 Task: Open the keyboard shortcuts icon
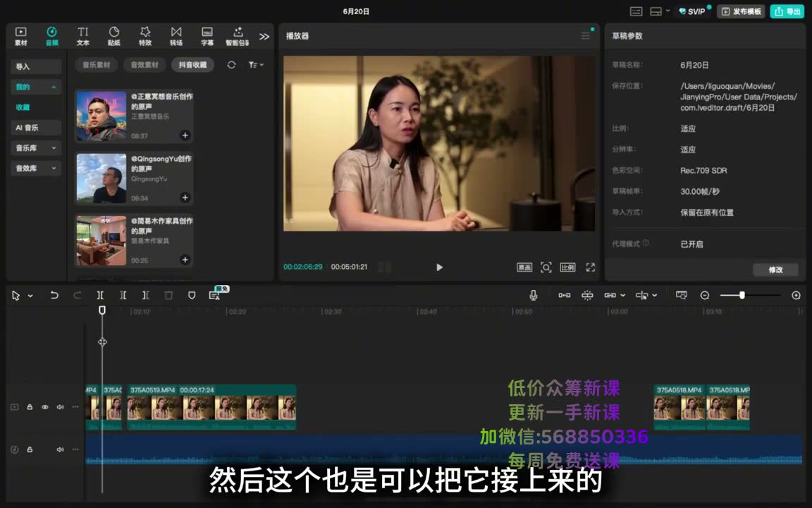point(636,11)
